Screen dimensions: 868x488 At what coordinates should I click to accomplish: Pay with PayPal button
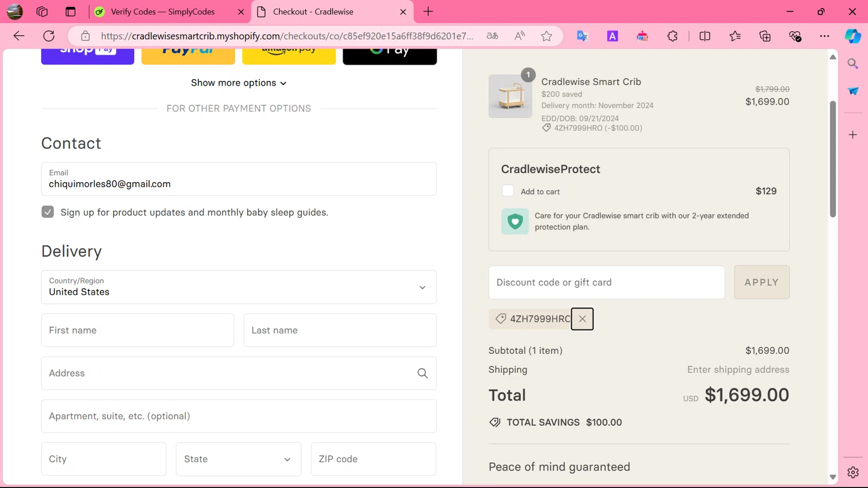(x=188, y=56)
